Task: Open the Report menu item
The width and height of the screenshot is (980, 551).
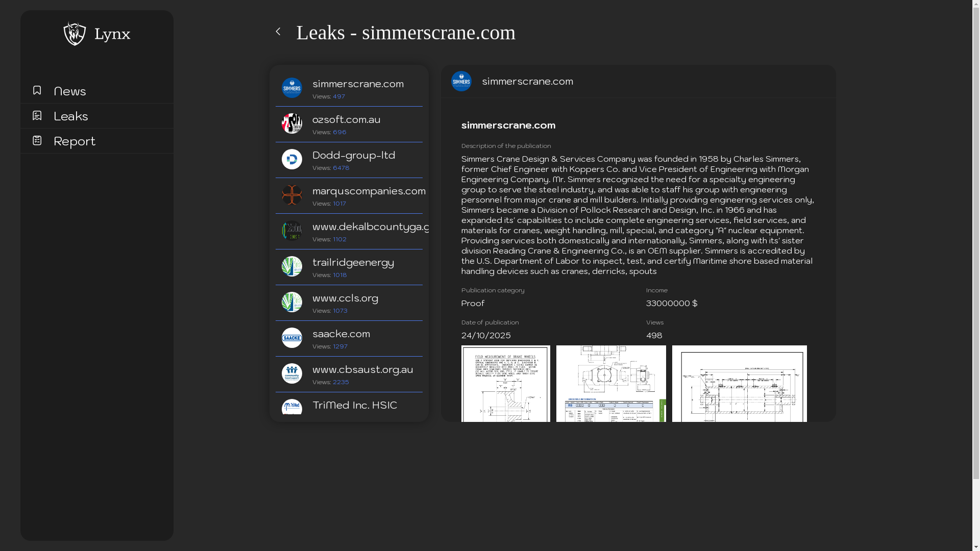Action: 75,141
